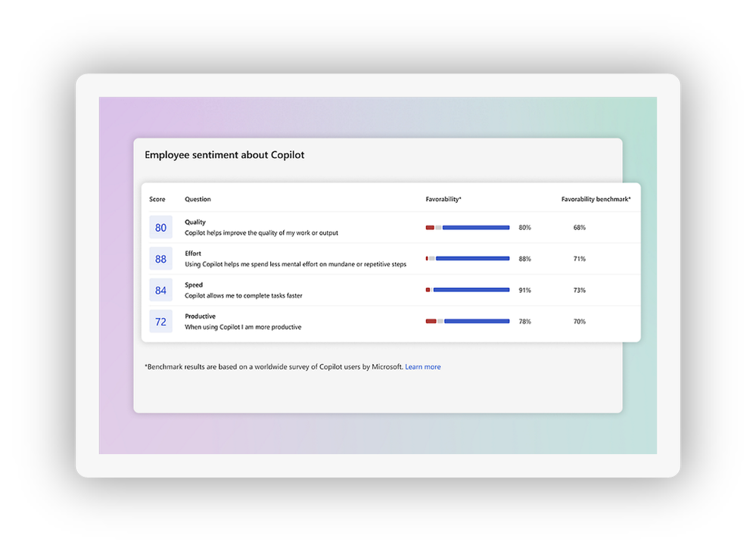This screenshot has height=551, width=756.
Task: Click the Effort favorability bar
Action: (468, 259)
